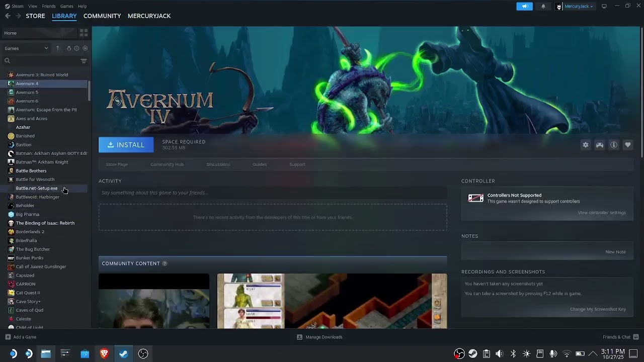Viewport: 644px width, 362px height.
Task: Select Borderlands 2 in game list
Action: click(30, 232)
